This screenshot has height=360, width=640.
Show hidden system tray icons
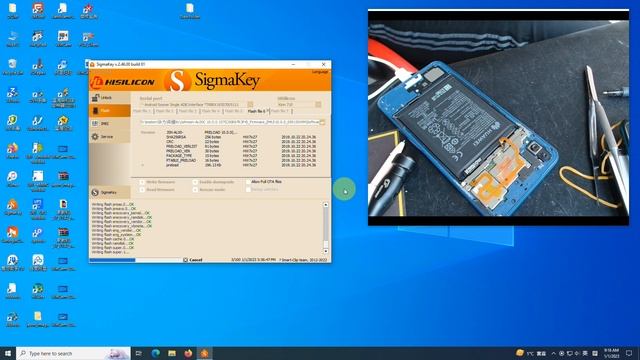click(x=553, y=353)
